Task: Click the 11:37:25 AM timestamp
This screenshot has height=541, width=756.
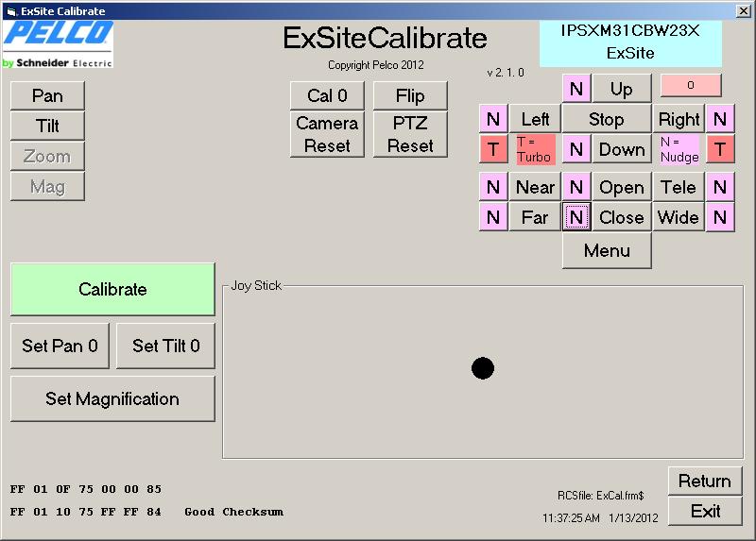Action: click(571, 518)
